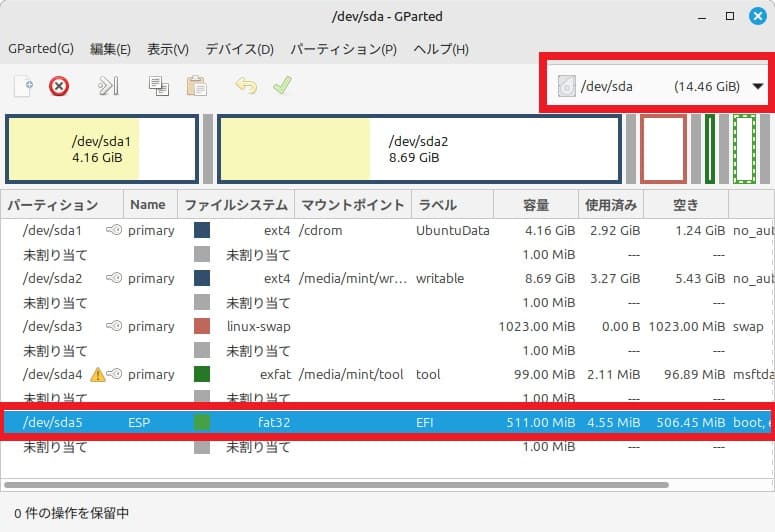
Task: Click the red Delete partition icon
Action: tap(59, 87)
